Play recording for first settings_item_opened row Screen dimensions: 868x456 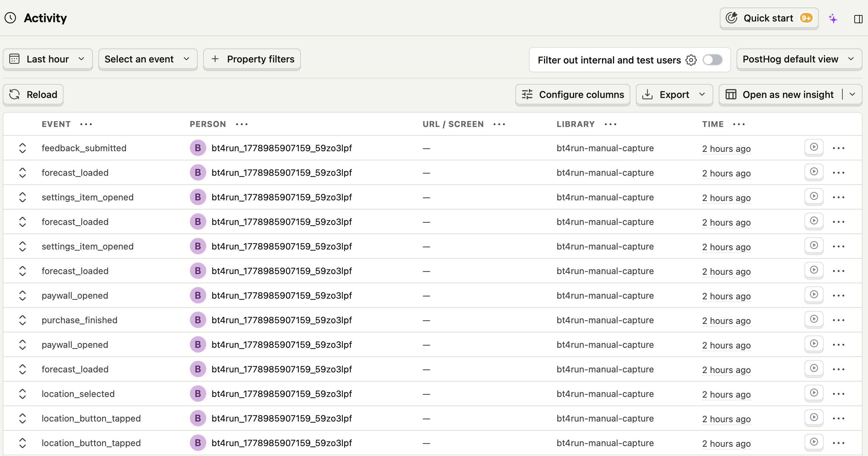814,196
